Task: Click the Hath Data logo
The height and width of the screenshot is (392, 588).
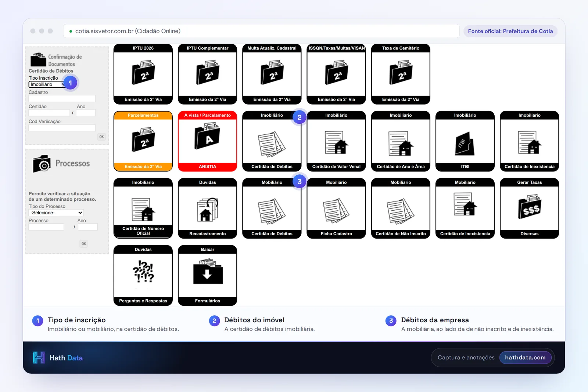Action: (x=58, y=357)
